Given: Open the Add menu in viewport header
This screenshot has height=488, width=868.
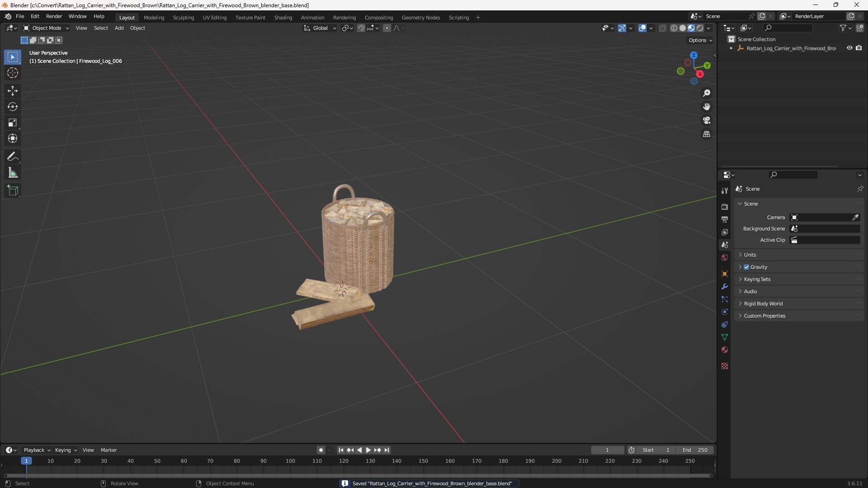Looking at the screenshot, I should tap(119, 28).
